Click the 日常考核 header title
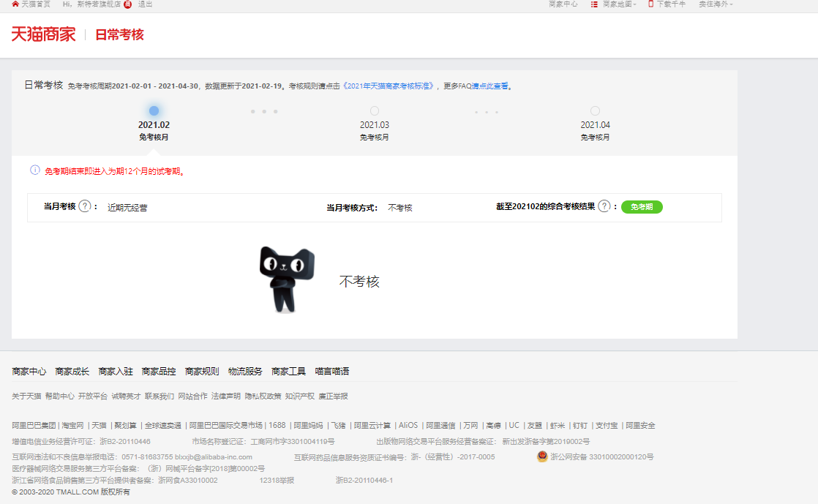 (119, 35)
